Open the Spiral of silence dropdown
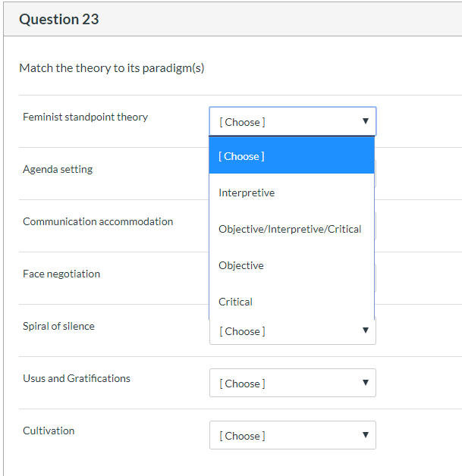 (293, 331)
